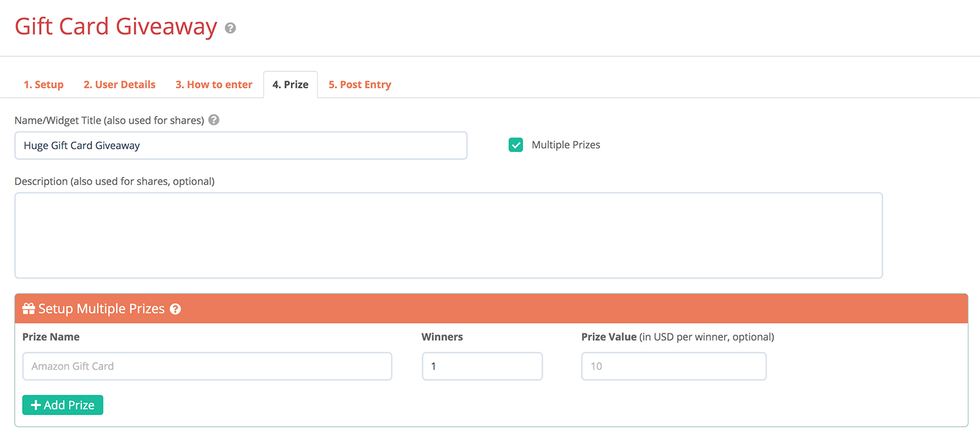Click the gift icon in the orange header
This screenshot has width=980, height=434.
(x=29, y=309)
